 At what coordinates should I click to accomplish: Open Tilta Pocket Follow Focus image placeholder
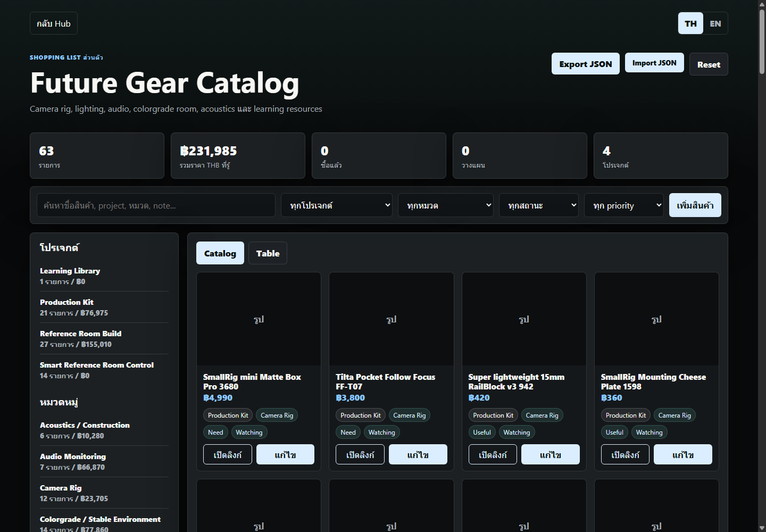click(x=392, y=319)
